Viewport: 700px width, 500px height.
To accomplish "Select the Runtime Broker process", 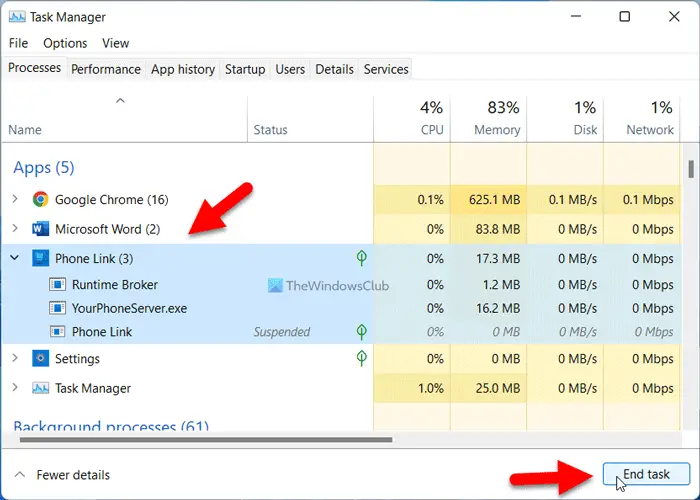I will (342, 284).
